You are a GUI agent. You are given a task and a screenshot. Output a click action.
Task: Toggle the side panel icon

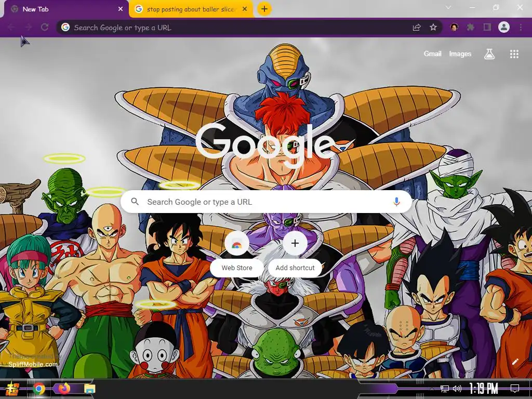pyautogui.click(x=487, y=27)
